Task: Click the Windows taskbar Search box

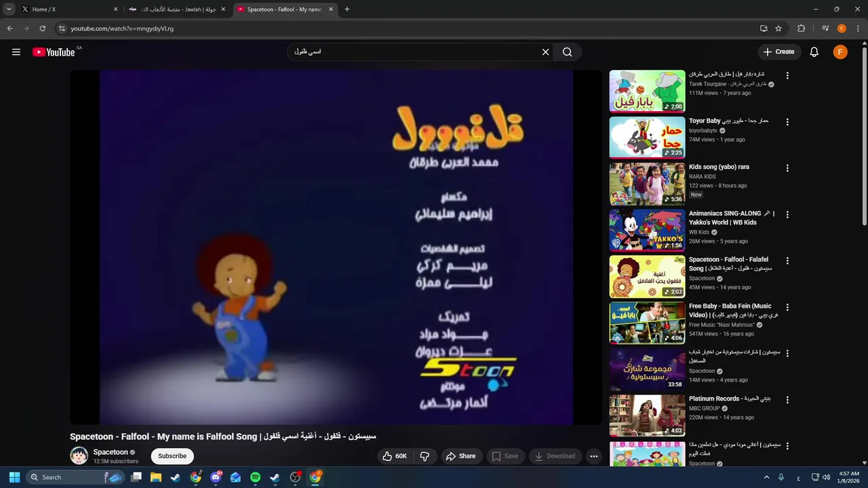Action: pos(77,477)
